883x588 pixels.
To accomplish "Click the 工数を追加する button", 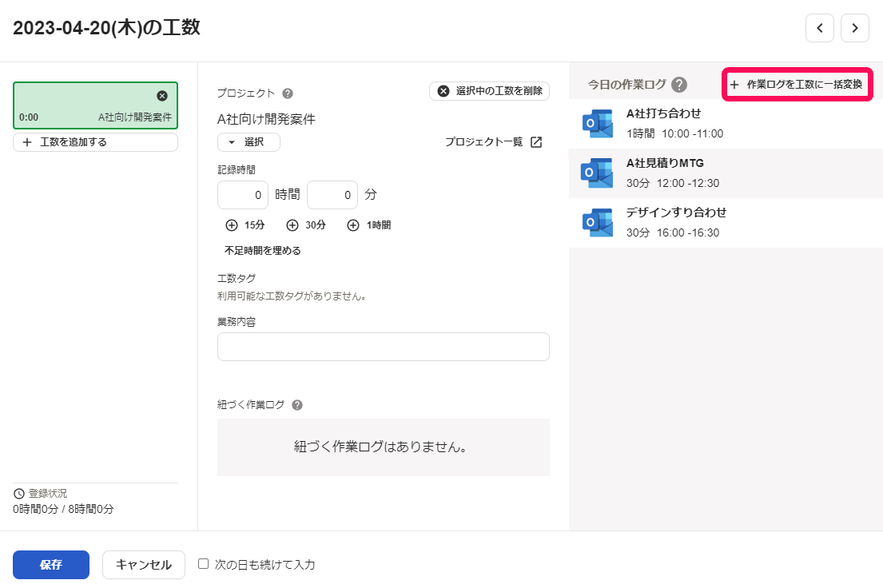I will coord(95,142).
